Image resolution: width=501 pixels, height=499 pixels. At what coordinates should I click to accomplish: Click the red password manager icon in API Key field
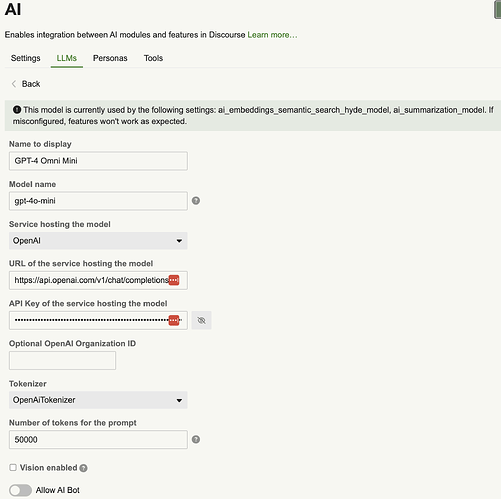coord(174,320)
